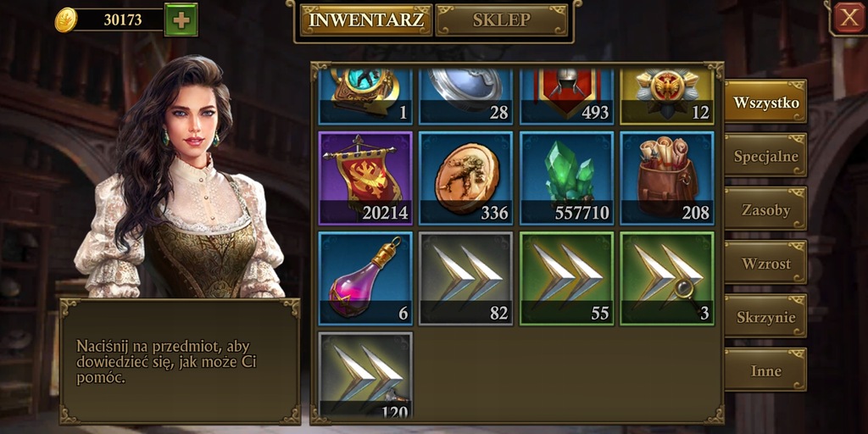The height and width of the screenshot is (434, 868).
Task: Select the red phoenix banner item (20214)
Action: (x=365, y=178)
